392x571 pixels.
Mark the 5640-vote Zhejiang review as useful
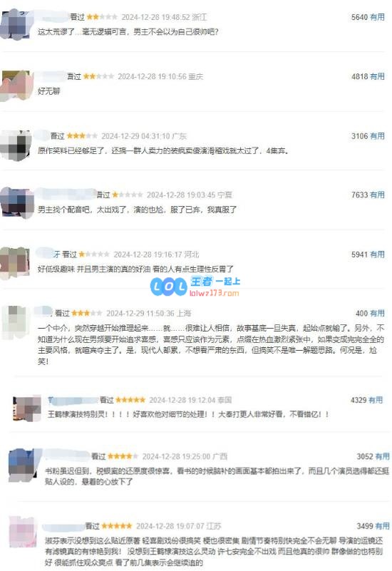click(377, 17)
